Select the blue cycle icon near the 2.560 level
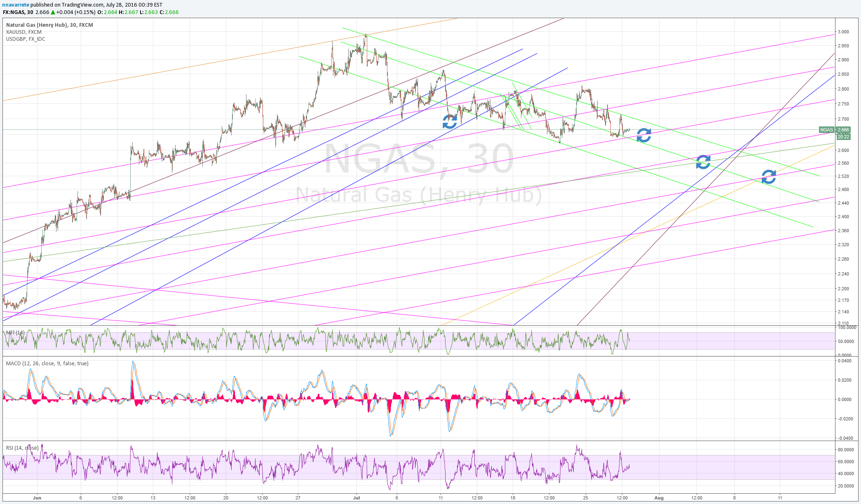 pos(703,162)
